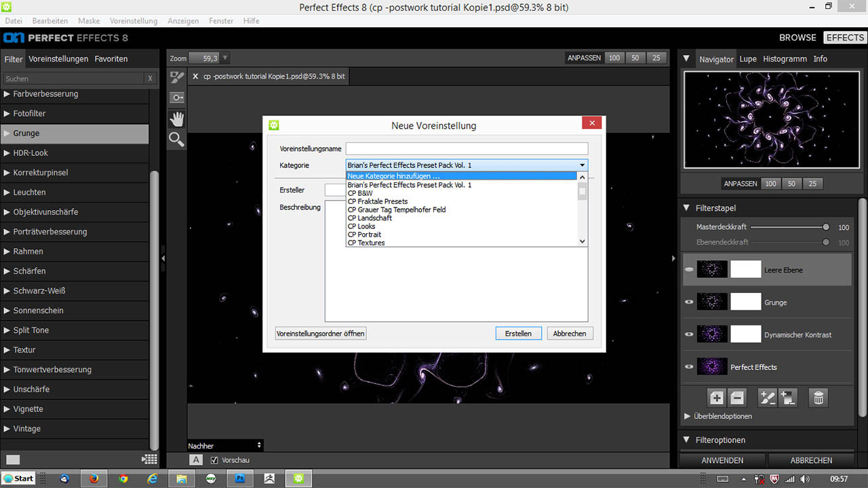
Task: Collapse the Filterstapel panel
Action: point(686,208)
